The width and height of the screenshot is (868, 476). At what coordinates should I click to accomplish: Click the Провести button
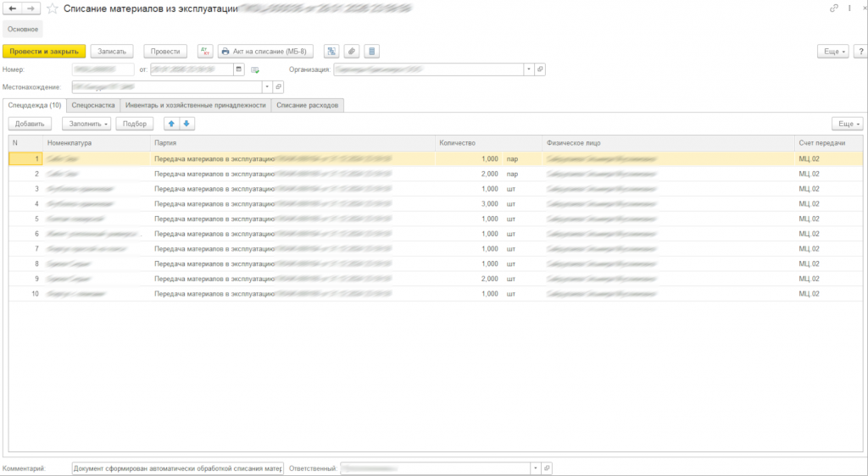(x=165, y=52)
